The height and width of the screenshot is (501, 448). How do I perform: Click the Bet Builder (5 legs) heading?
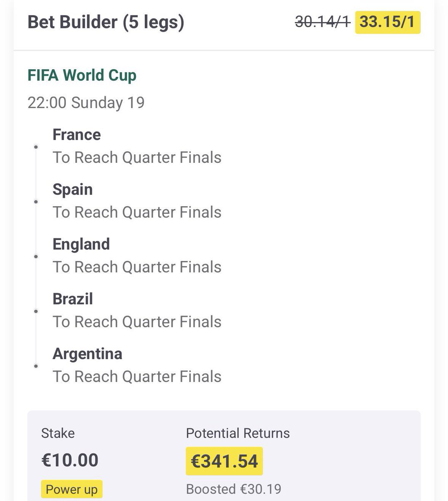106,22
